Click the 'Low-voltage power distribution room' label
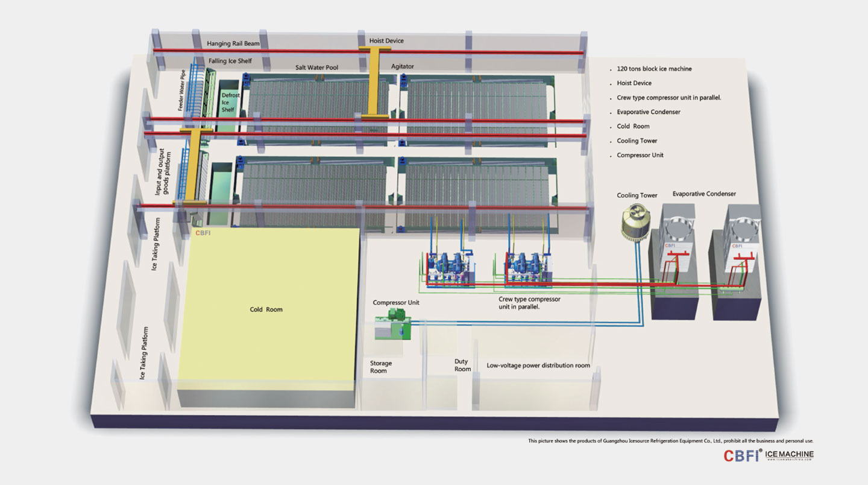The height and width of the screenshot is (485, 868). pos(538,366)
